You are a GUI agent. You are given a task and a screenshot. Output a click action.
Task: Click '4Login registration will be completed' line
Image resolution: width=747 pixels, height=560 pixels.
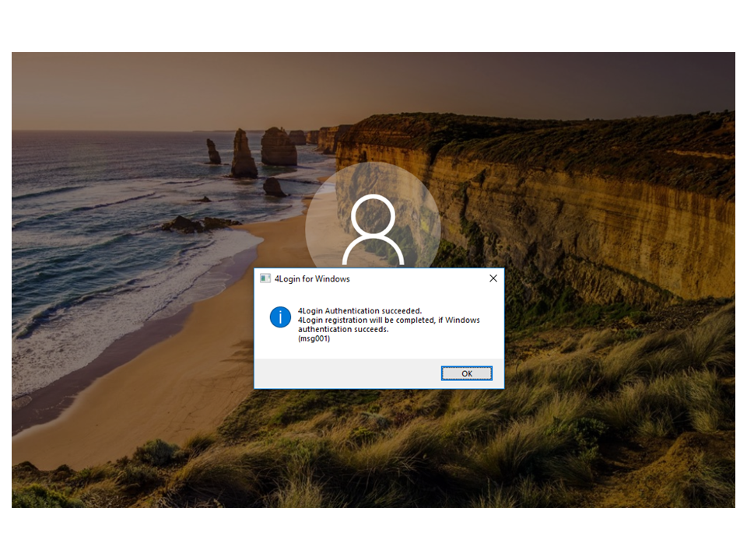tap(389, 320)
